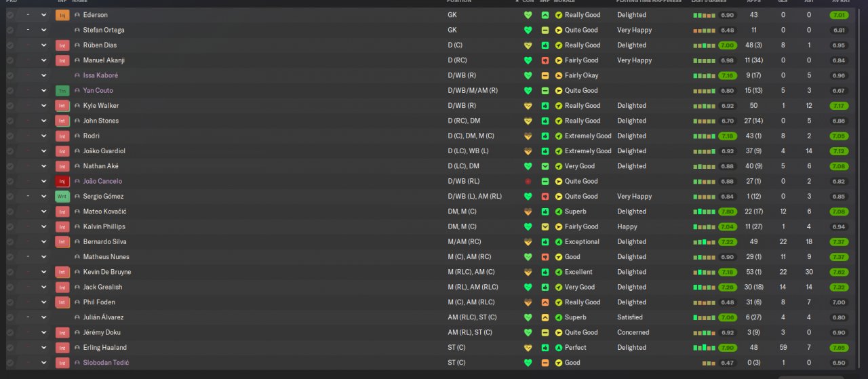Tick the pick circle for Erling Haaland

(x=9, y=348)
